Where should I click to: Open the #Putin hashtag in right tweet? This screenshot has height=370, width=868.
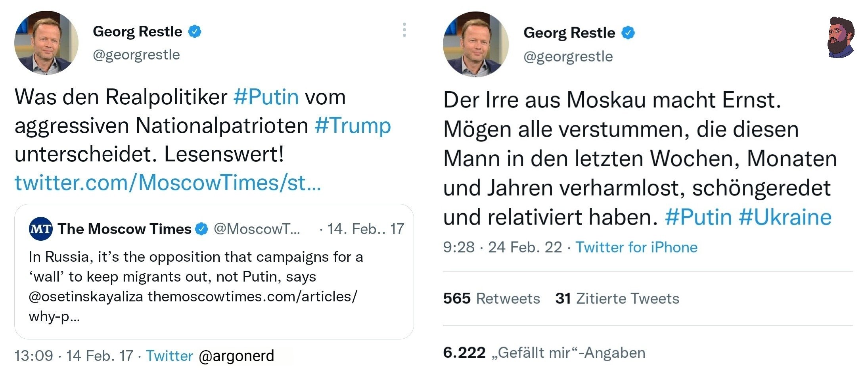[698, 217]
